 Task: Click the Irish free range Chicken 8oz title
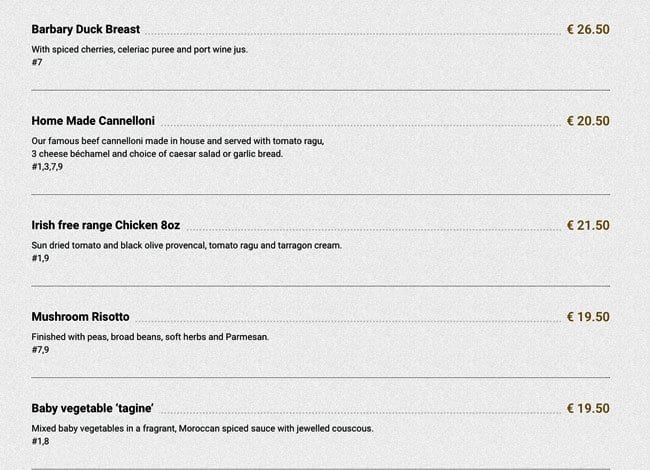click(105, 225)
